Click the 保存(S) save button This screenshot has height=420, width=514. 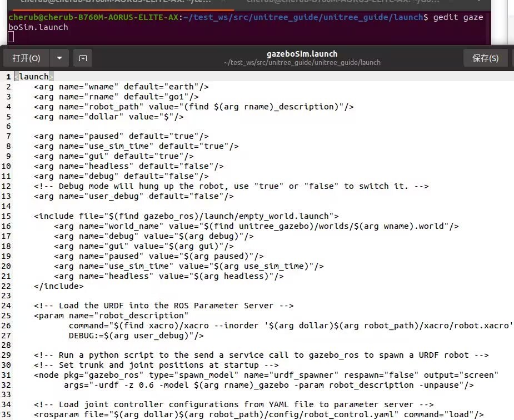click(x=485, y=58)
